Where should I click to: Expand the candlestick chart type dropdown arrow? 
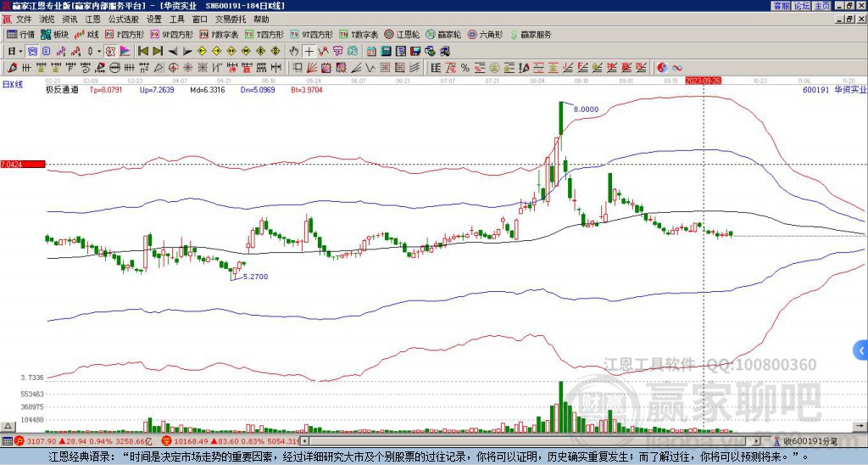pos(99,52)
